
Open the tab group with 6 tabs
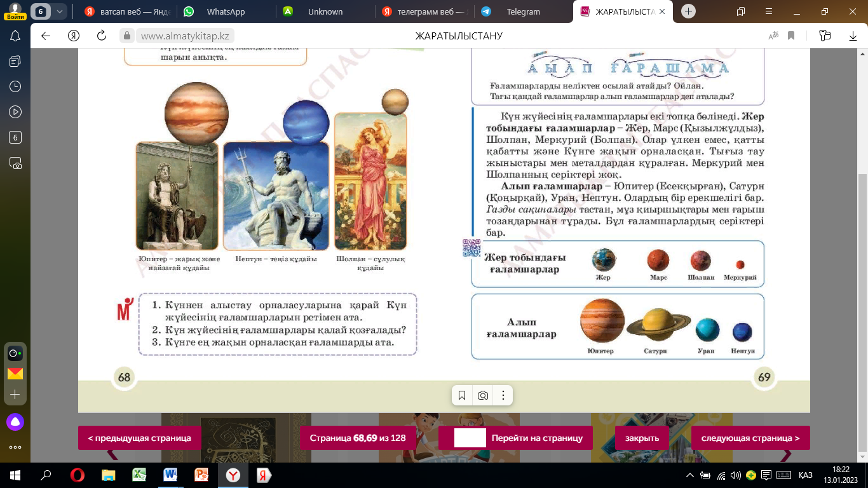[41, 11]
